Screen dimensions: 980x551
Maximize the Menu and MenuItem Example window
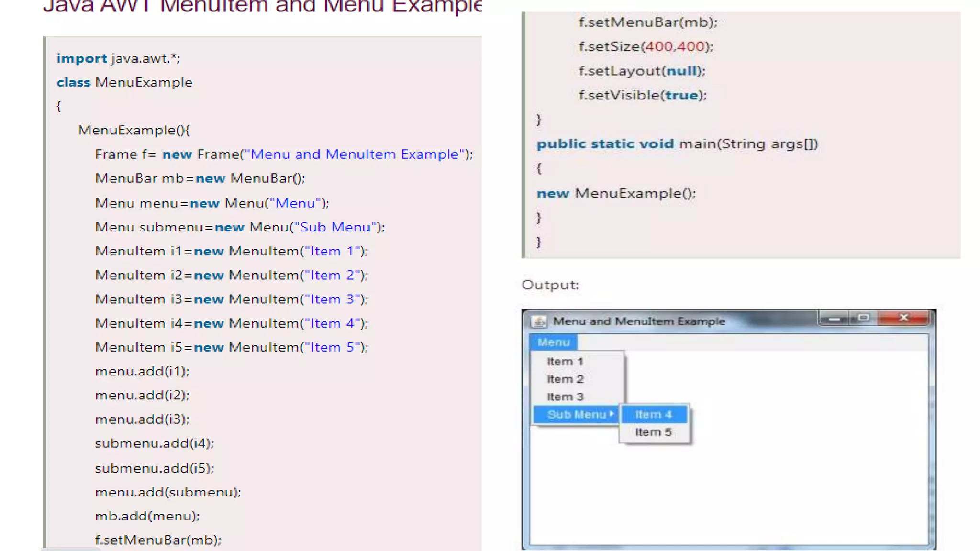[863, 318]
